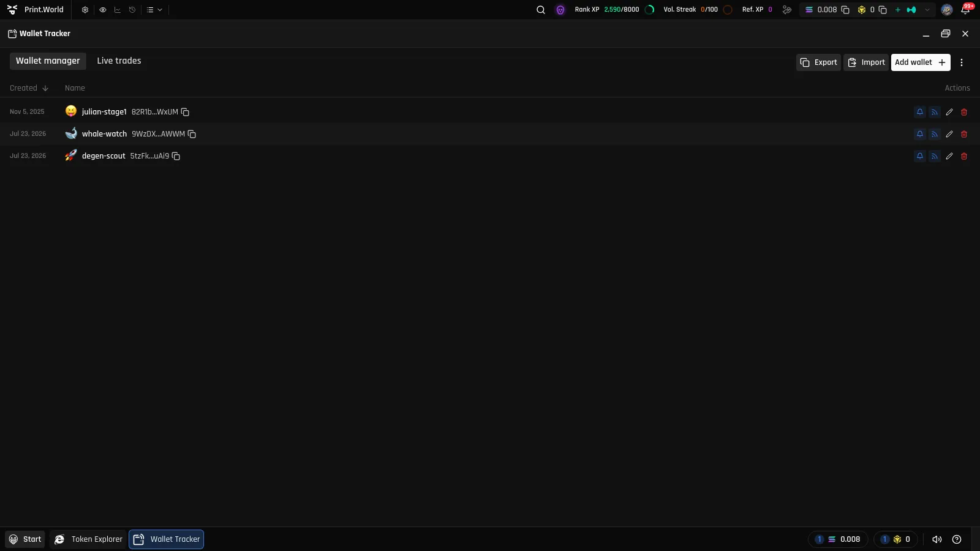Copy the BNB wallet address in header
Screen dimensions: 980x551
[883, 10]
